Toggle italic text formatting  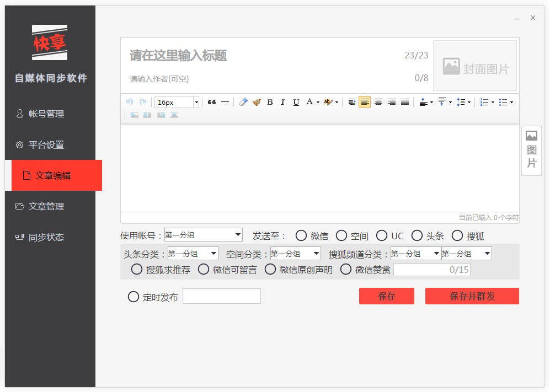click(x=283, y=102)
